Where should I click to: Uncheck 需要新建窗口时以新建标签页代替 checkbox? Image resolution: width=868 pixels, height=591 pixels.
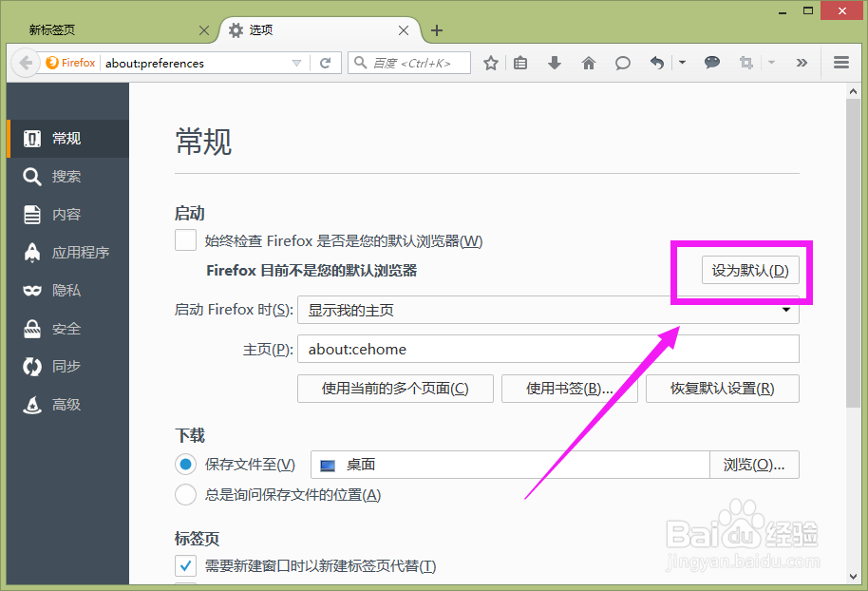185,565
